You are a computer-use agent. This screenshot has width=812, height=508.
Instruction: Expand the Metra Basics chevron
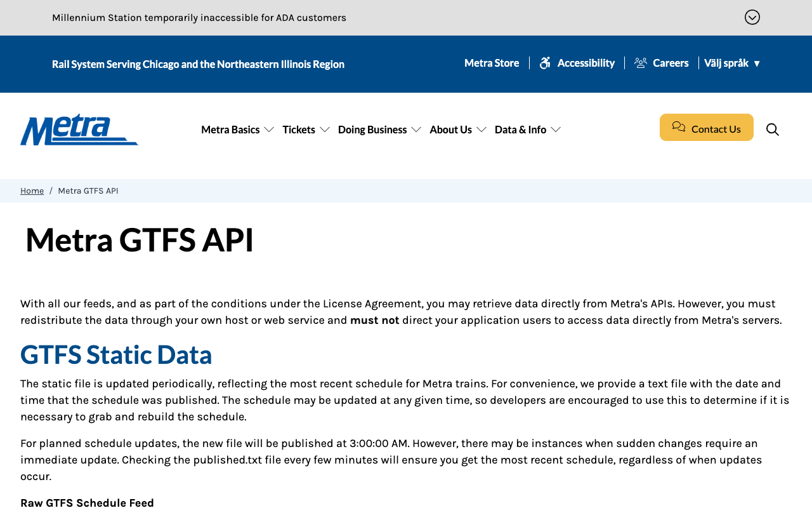coord(269,130)
